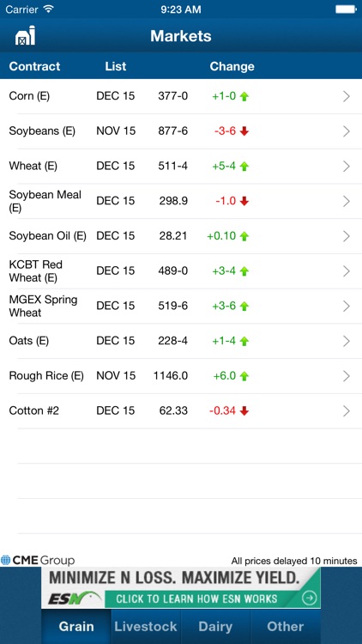Select the Grain tab
The width and height of the screenshot is (362, 644).
point(76,626)
